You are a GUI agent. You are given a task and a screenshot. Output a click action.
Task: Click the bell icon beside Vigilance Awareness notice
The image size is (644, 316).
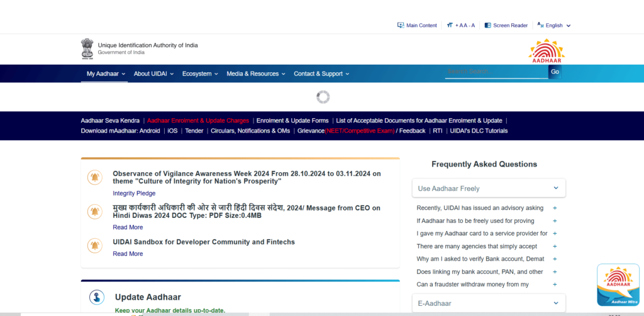coord(95,177)
